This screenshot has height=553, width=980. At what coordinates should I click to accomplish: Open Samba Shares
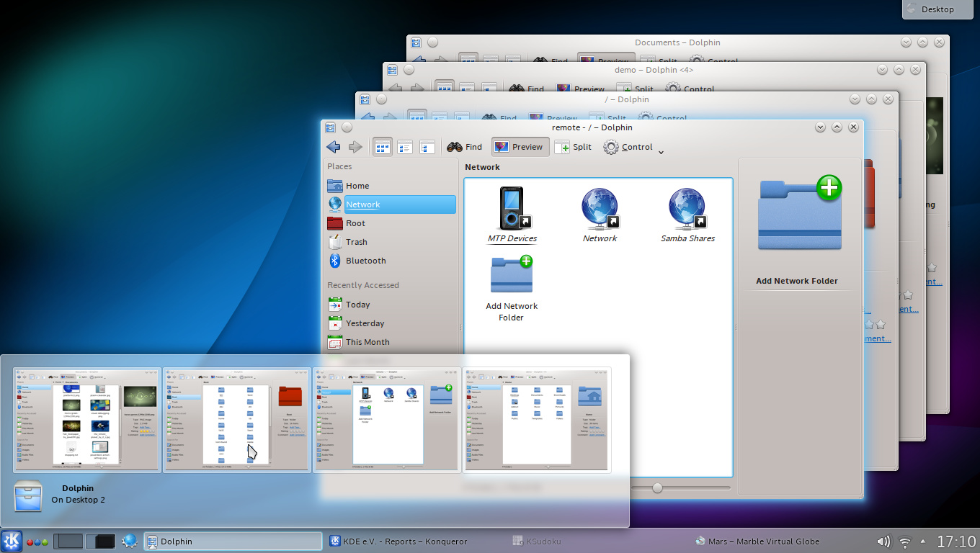click(687, 209)
